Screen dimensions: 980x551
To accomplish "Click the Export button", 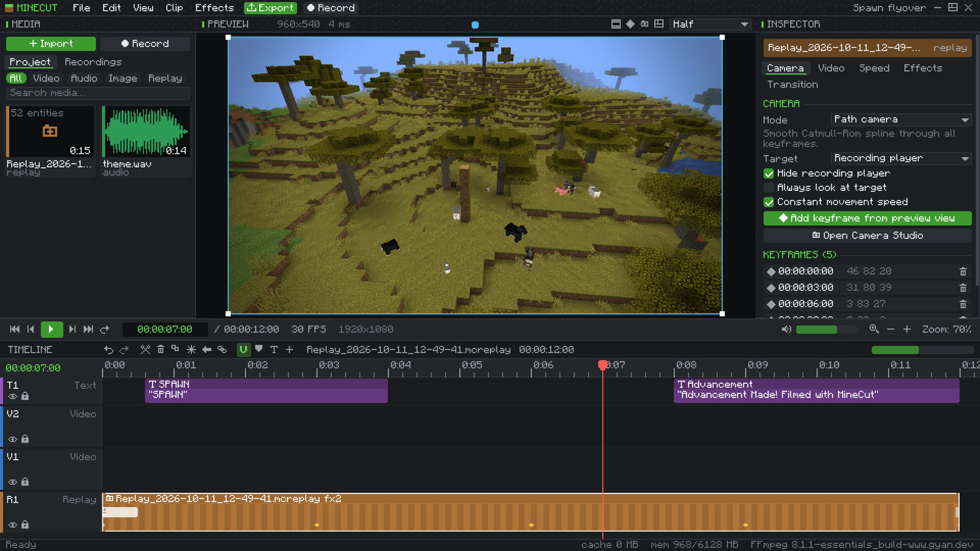I will (270, 8).
